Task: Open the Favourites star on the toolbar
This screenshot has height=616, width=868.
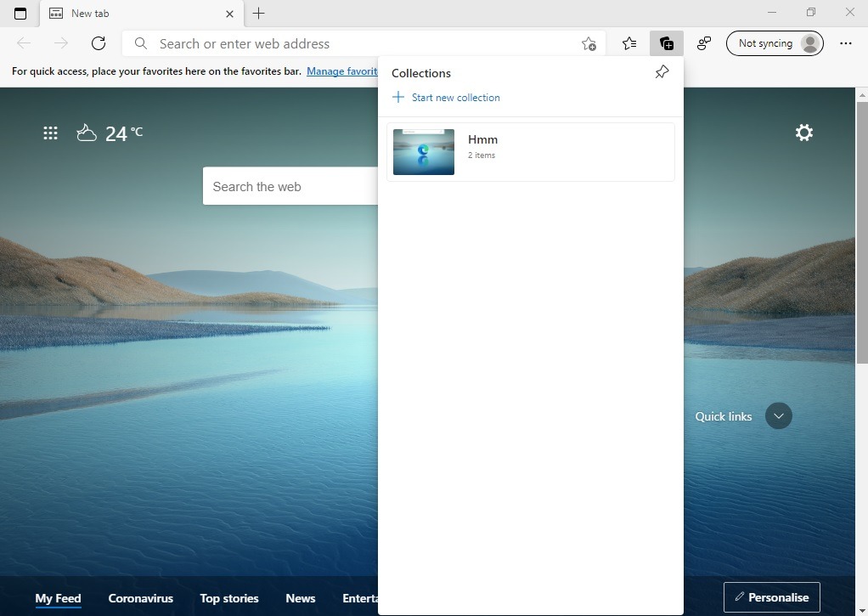Action: (x=628, y=43)
